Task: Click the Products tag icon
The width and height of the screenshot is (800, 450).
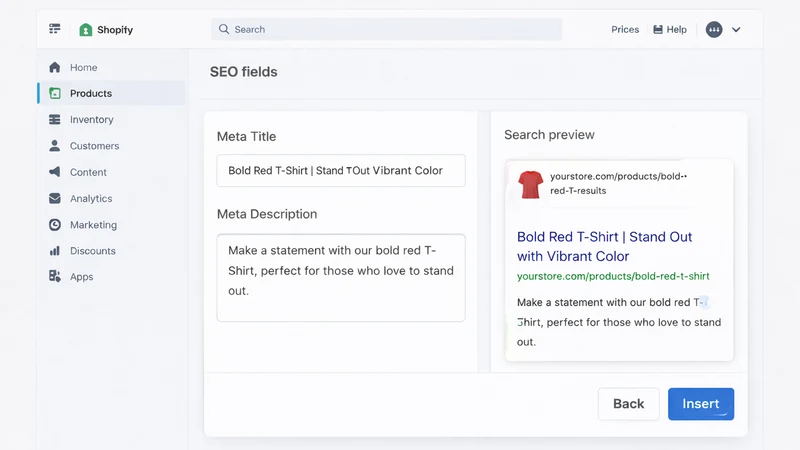Action: pos(55,93)
